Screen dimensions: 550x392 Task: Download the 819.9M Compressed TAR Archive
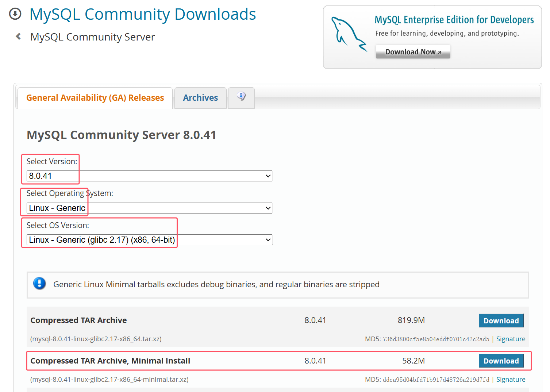[501, 321]
